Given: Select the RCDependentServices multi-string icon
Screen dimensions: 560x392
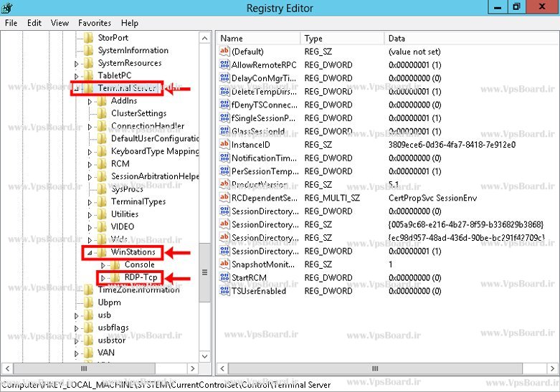Looking at the screenshot, I should coord(224,198).
